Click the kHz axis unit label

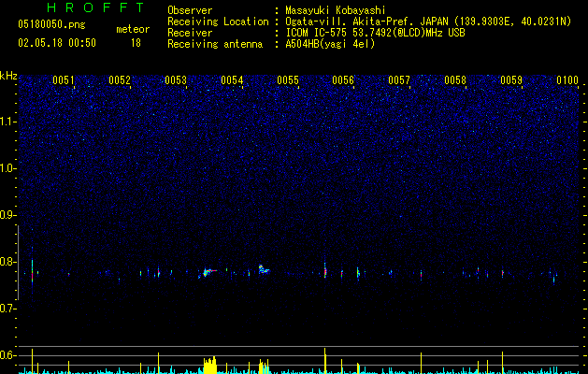pyautogui.click(x=8, y=76)
